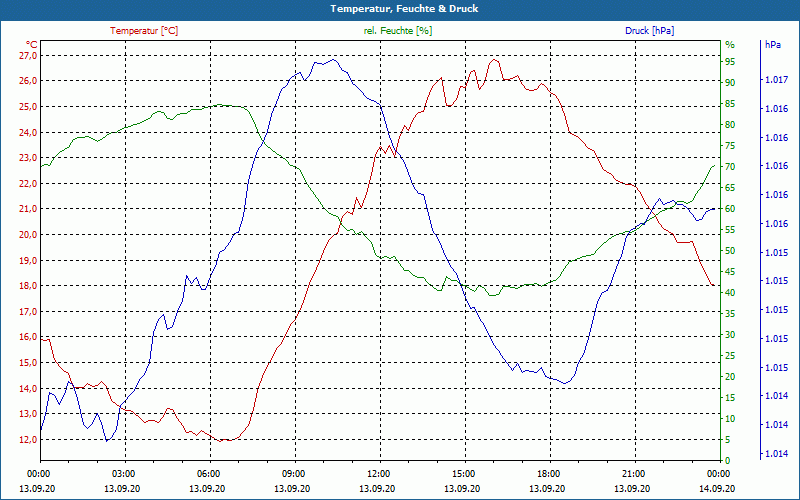Select the 03:00 time axis label
The image size is (800, 500).
click(x=122, y=473)
